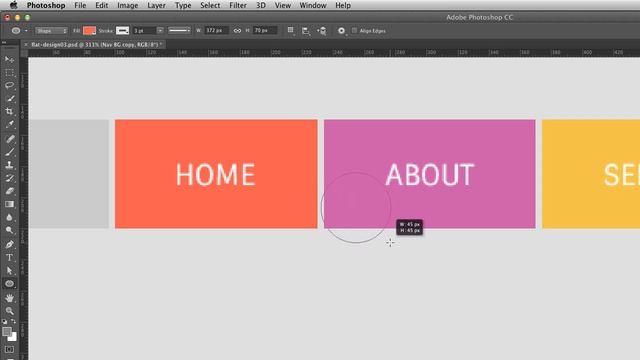Open the Fill color swatch picker
Image resolution: width=640 pixels, height=360 pixels.
(x=89, y=31)
